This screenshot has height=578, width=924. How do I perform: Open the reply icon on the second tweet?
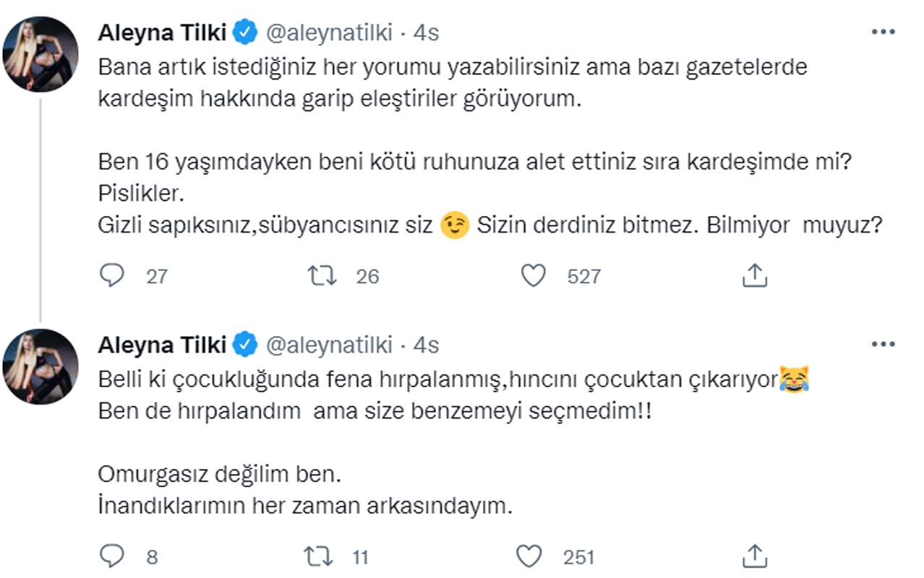coord(112,556)
